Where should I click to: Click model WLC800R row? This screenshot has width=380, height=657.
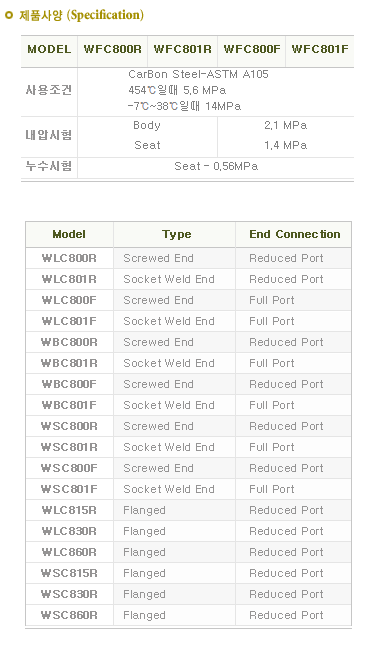189,258
